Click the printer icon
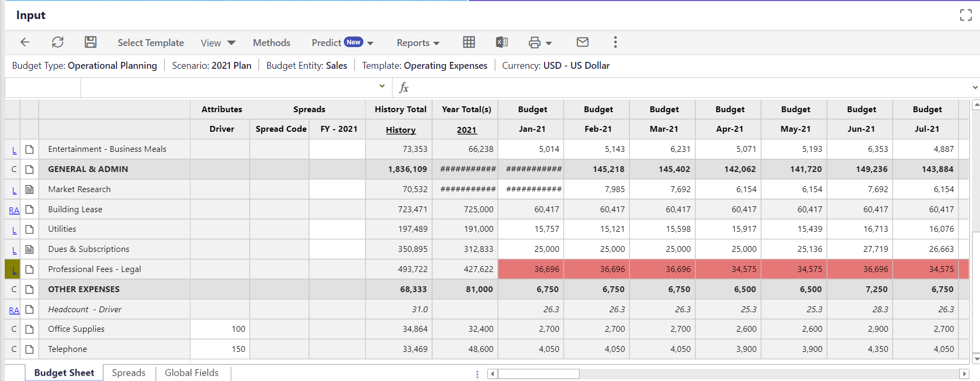 click(x=534, y=43)
